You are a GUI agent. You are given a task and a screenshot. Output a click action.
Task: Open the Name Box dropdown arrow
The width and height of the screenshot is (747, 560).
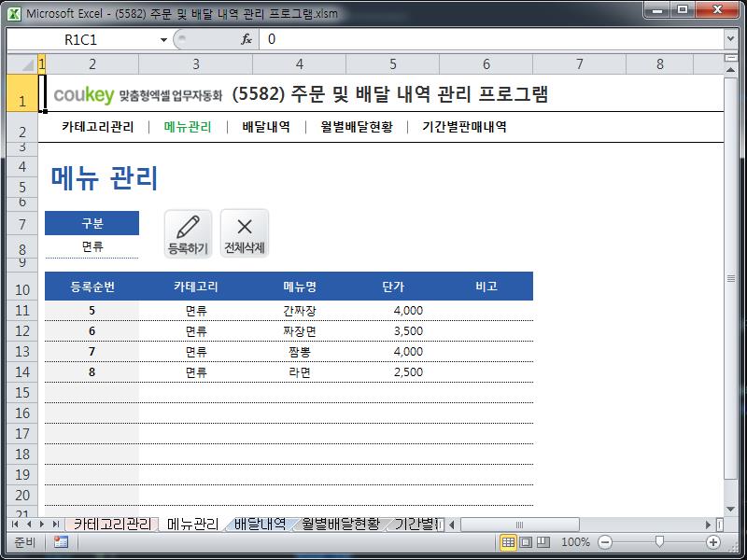[x=163, y=39]
